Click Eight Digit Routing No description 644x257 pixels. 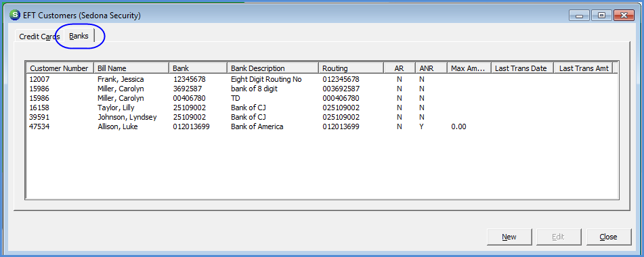coord(266,79)
